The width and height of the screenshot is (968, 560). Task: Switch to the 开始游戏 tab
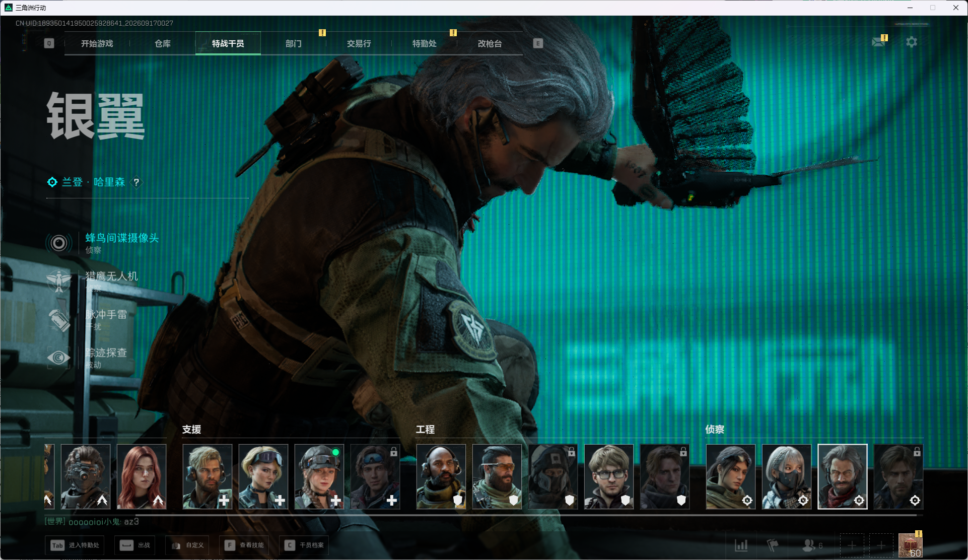coord(97,44)
